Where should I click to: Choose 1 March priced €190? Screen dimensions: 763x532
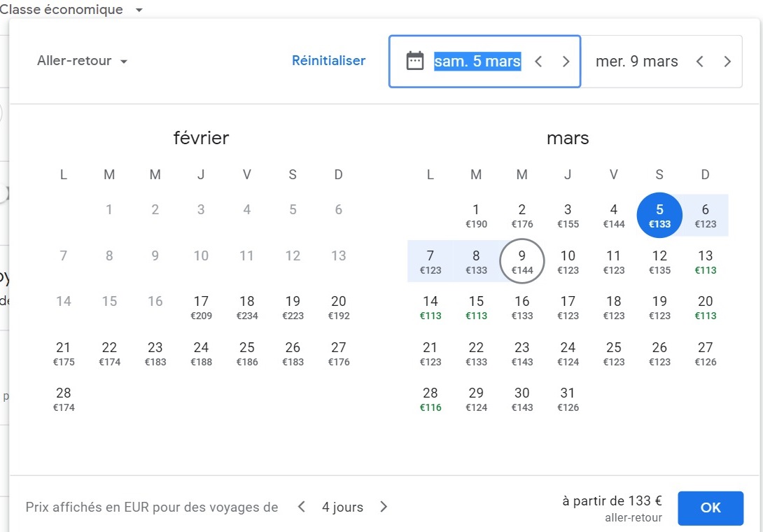click(476, 215)
